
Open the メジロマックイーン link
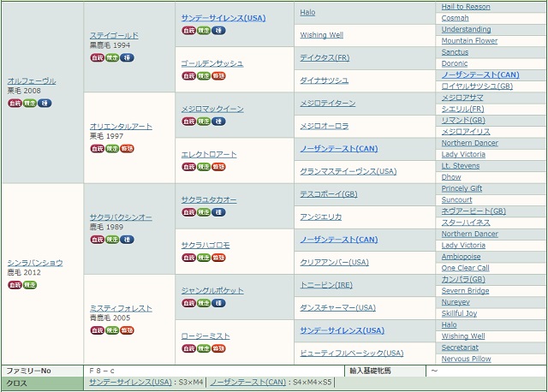(x=212, y=109)
